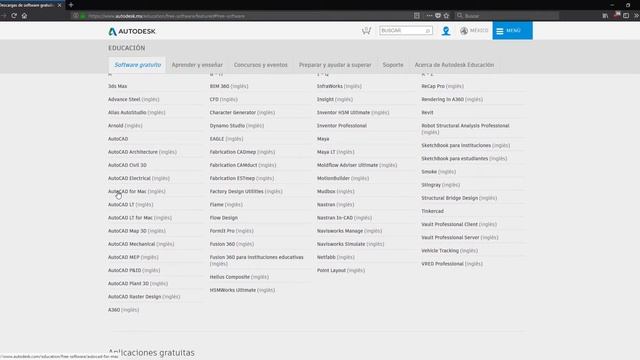640x360 pixels.
Task: Open the browser page actions ellipsis
Action: coord(429,16)
